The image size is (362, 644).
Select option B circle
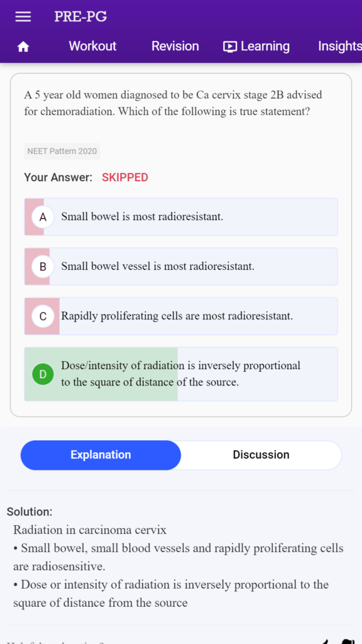pos(43,267)
